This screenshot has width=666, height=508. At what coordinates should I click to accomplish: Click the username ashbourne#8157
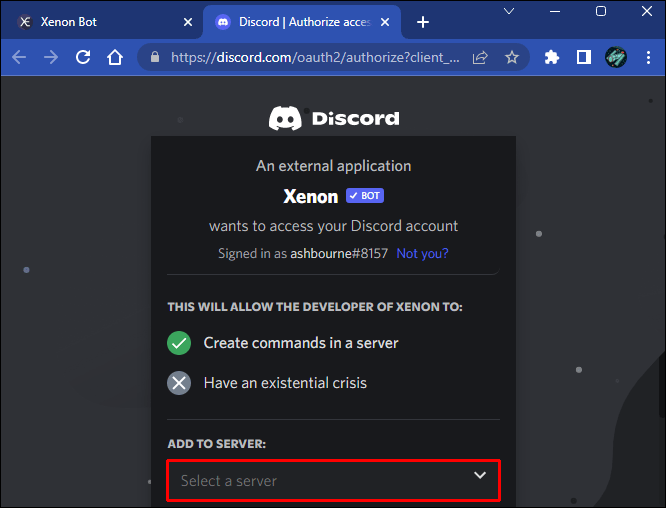339,254
